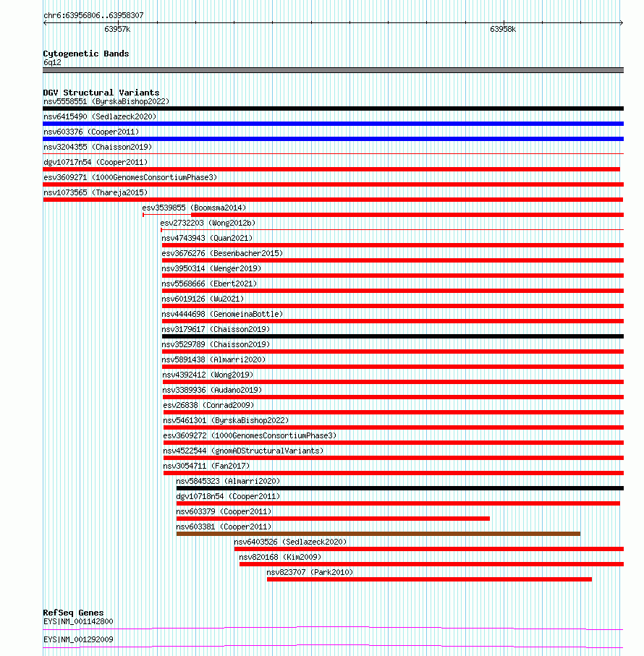
Task: Click the red bar under nsv820168
Action: tap(432, 564)
